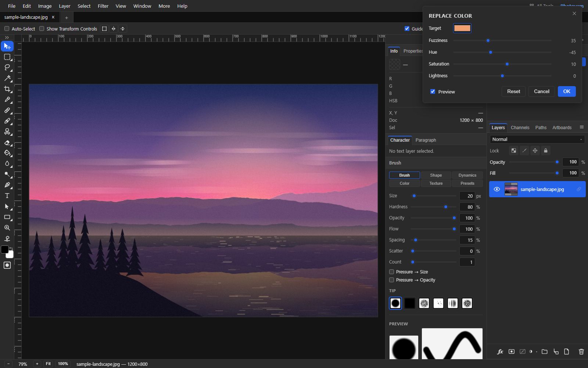Uncheck Preview in Replace Color dialog
The width and height of the screenshot is (588, 368).
[433, 92]
